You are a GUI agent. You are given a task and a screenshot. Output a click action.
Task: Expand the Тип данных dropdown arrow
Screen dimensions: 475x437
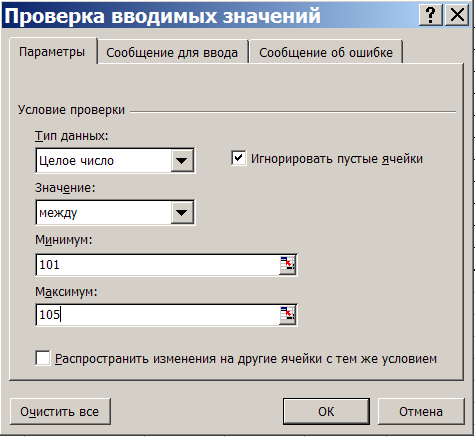(182, 161)
